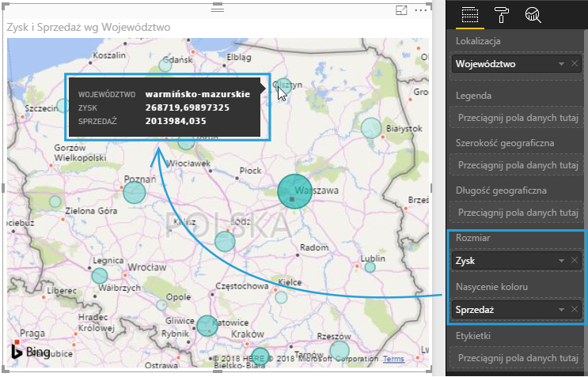Image resolution: width=588 pixels, height=377 pixels.
Task: Expand Województwo field dropdown arrow
Action: (x=561, y=64)
